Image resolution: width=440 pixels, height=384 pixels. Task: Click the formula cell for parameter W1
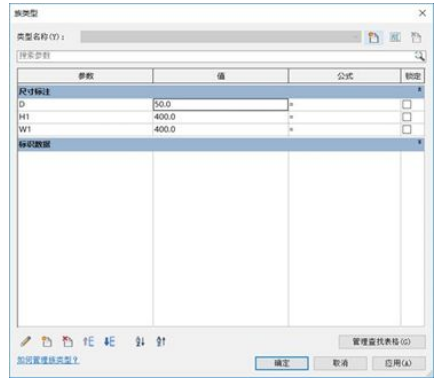(344, 129)
